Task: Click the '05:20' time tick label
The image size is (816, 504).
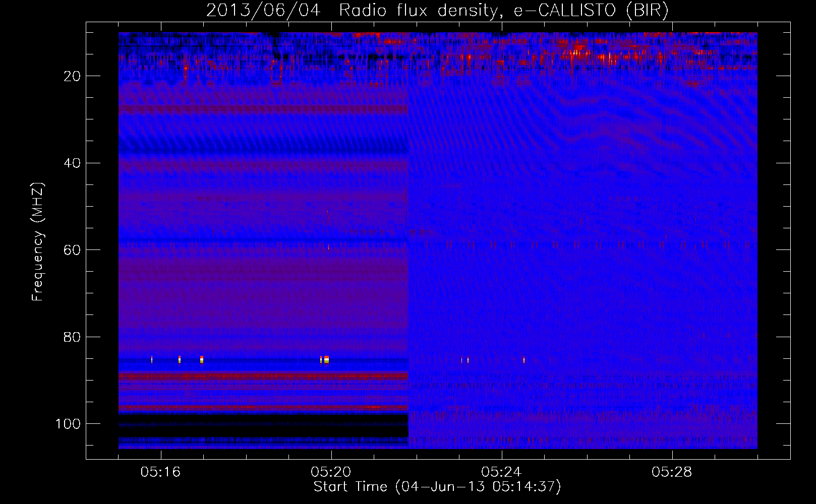Action: (331, 472)
